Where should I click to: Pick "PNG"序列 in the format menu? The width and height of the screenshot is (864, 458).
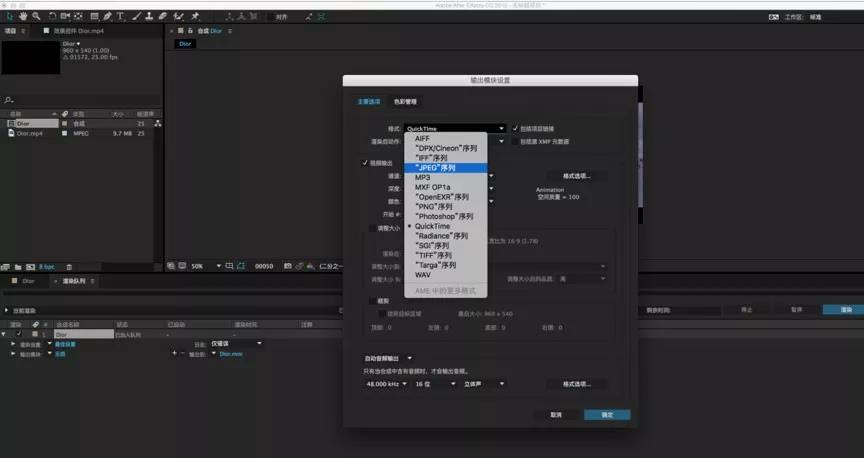(x=435, y=207)
